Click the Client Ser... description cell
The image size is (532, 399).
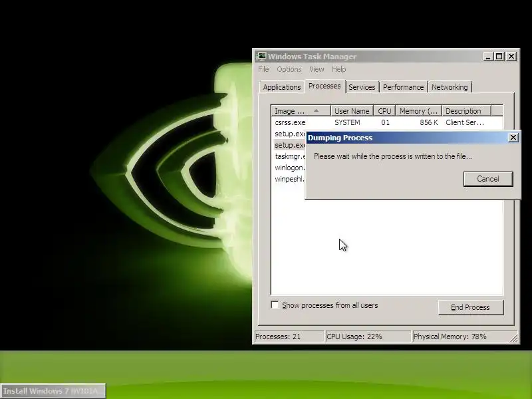coord(465,122)
